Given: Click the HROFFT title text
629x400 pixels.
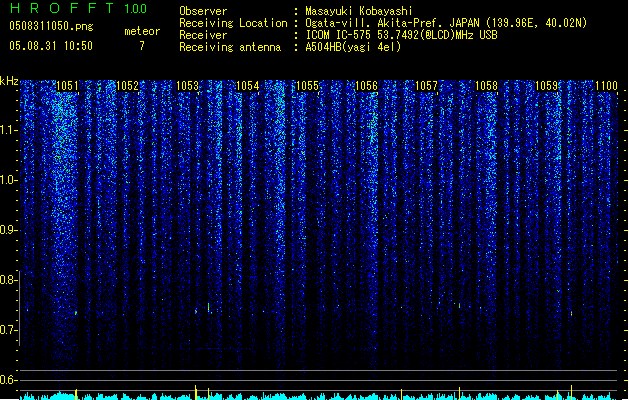Looking at the screenshot, I should point(62,8).
